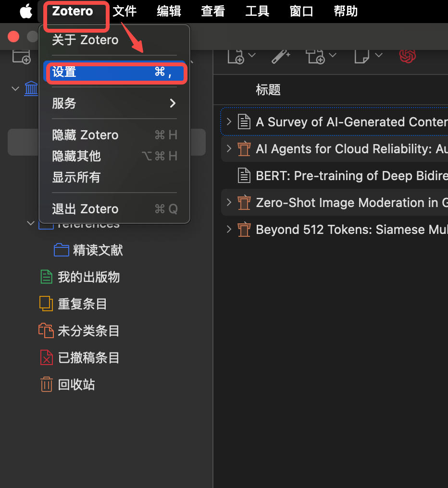Choose 隐藏其他 menu entry

tap(114, 156)
